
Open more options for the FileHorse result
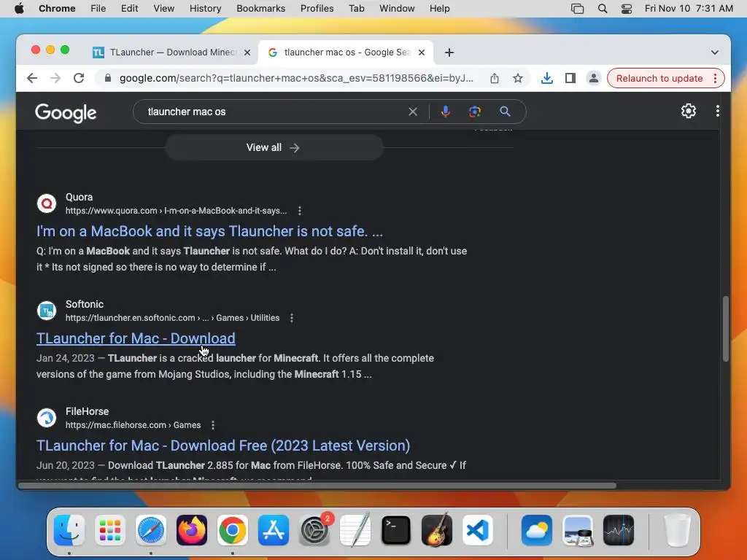pyautogui.click(x=213, y=425)
